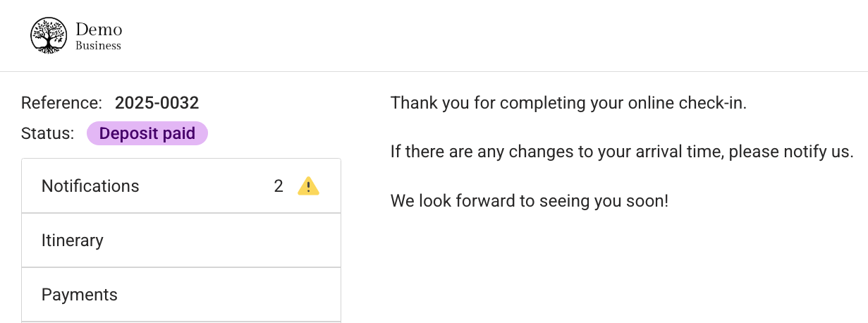The image size is (868, 323).
Task: Click the Demo Business tree logo
Action: (x=48, y=36)
